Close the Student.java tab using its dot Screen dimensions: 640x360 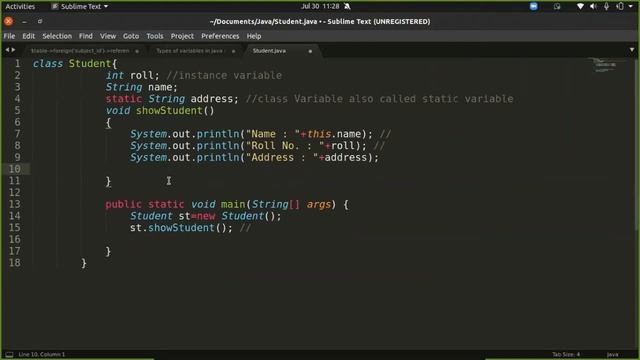coord(310,51)
